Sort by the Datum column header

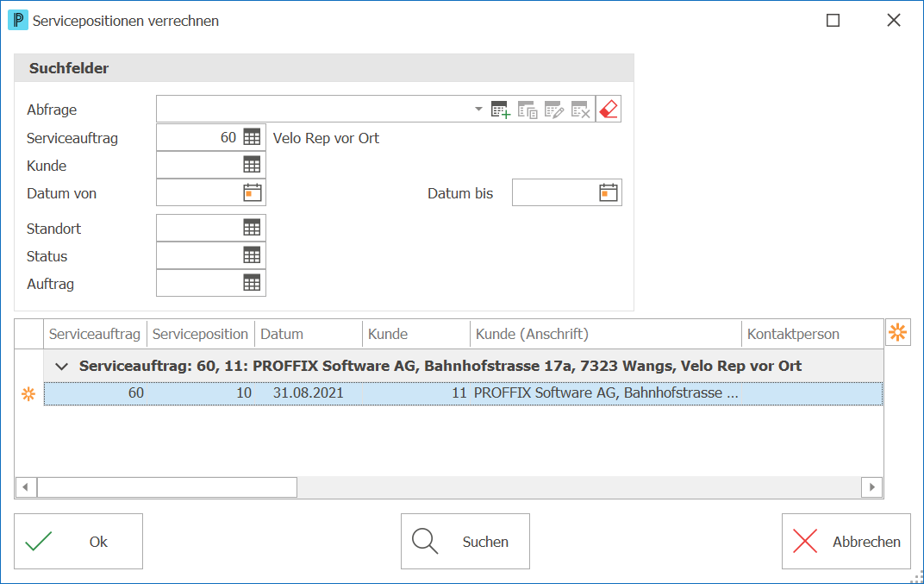click(x=309, y=334)
